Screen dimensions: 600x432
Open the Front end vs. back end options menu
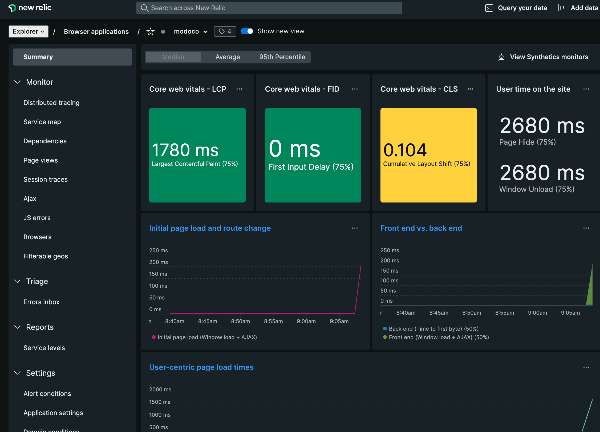[586, 228]
